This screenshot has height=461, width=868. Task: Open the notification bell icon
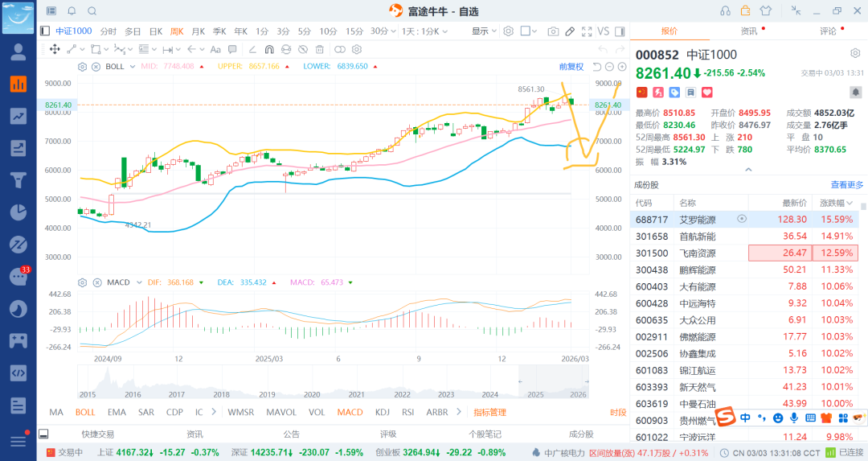tap(72, 10)
